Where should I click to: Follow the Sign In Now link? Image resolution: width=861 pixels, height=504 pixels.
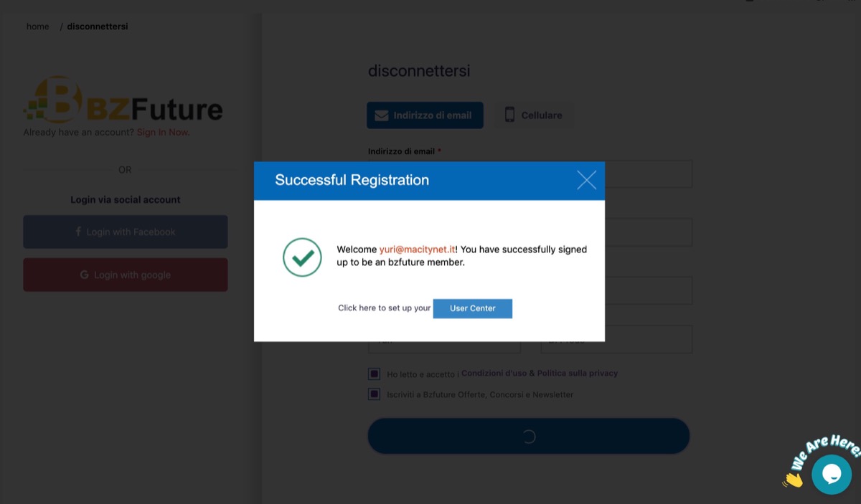(162, 133)
